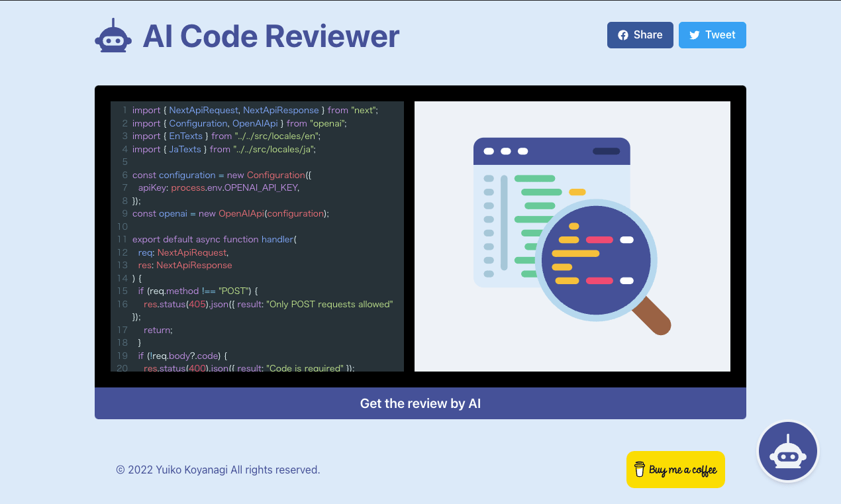Open the Buy me a coffee page
The image size is (841, 504).
coord(675,470)
